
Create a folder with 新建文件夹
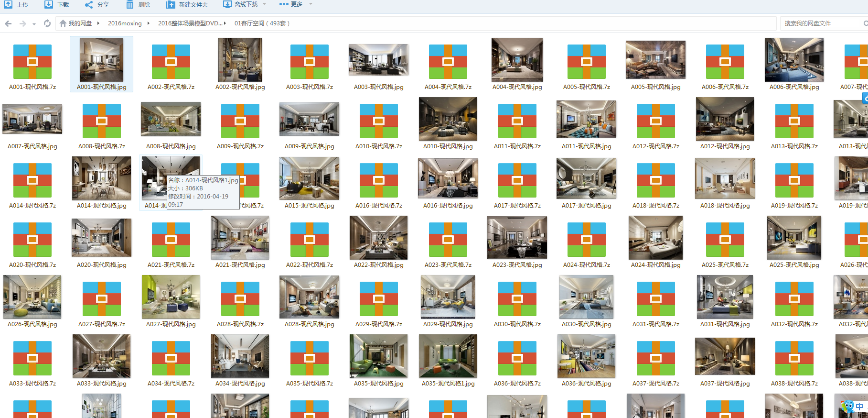click(187, 4)
